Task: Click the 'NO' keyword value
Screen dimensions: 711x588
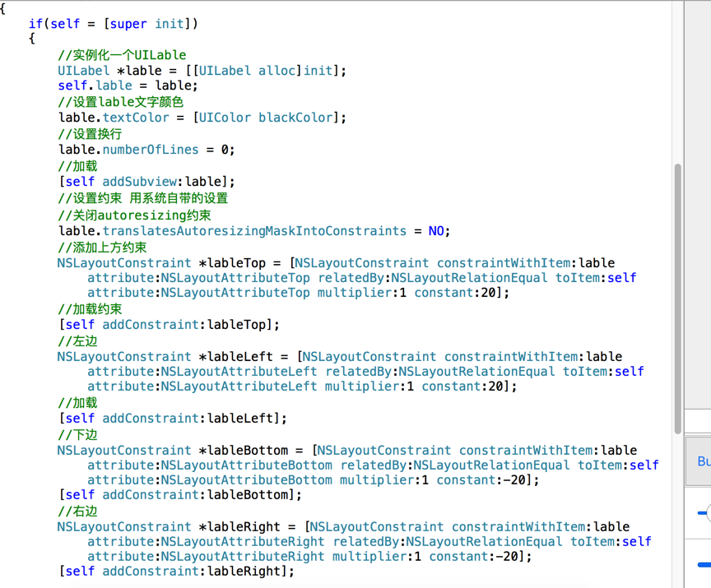Action: coord(436,231)
